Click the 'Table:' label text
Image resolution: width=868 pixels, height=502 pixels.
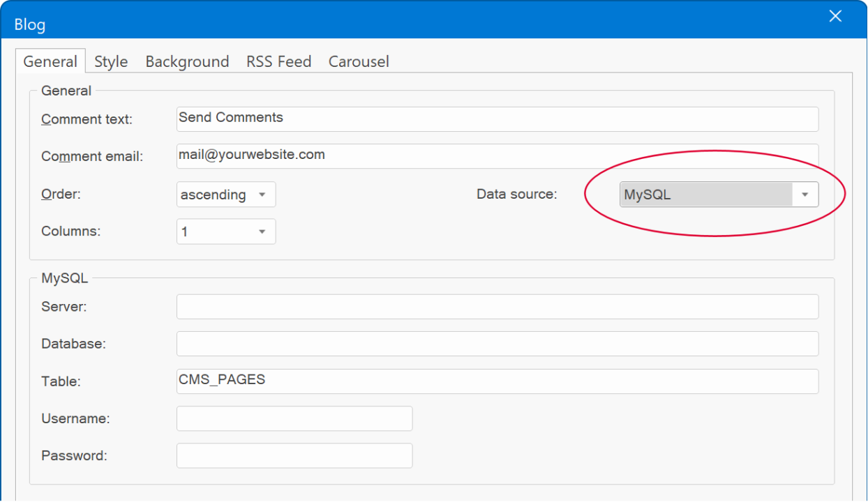click(x=61, y=381)
